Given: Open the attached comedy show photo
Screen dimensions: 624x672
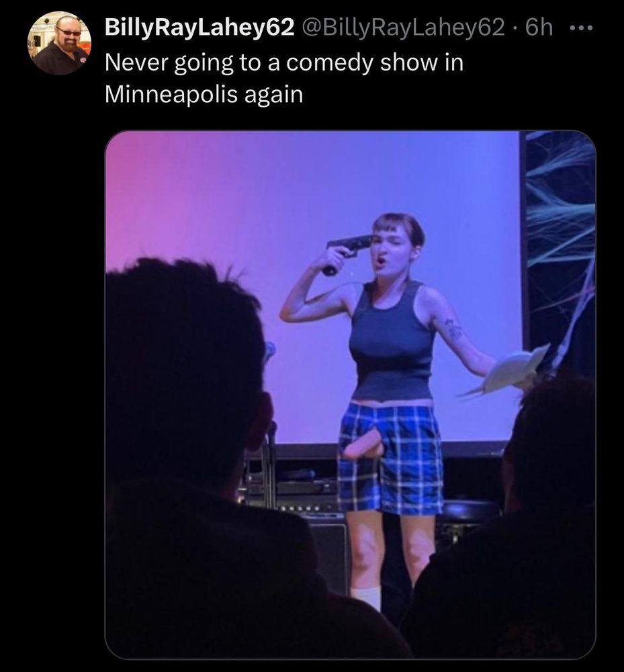Looking at the screenshot, I should click(x=351, y=394).
